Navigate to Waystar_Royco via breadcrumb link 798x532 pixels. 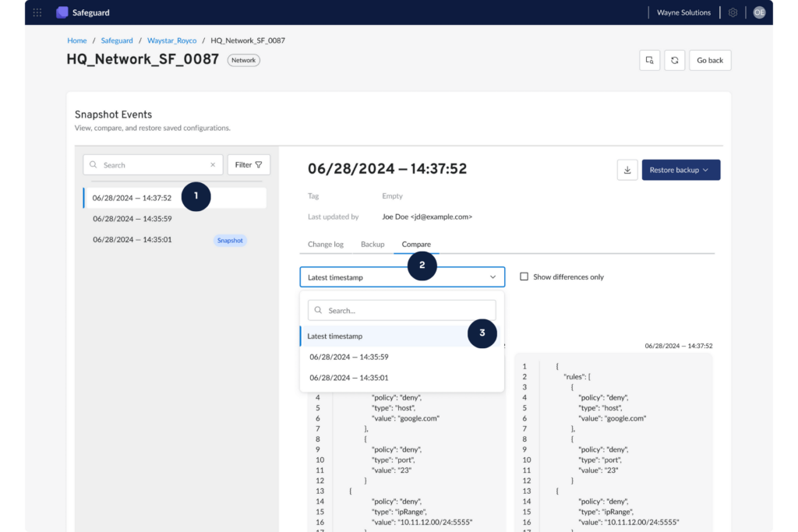171,40
